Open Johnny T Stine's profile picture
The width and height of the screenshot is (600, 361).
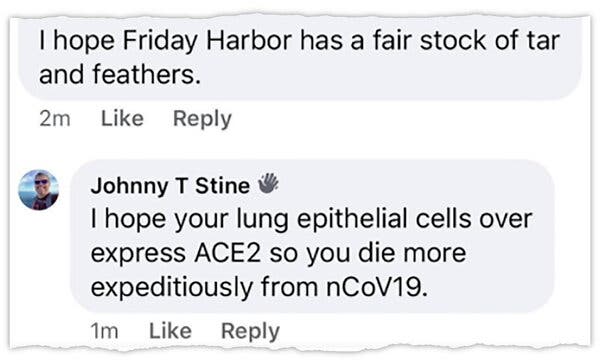(39, 190)
